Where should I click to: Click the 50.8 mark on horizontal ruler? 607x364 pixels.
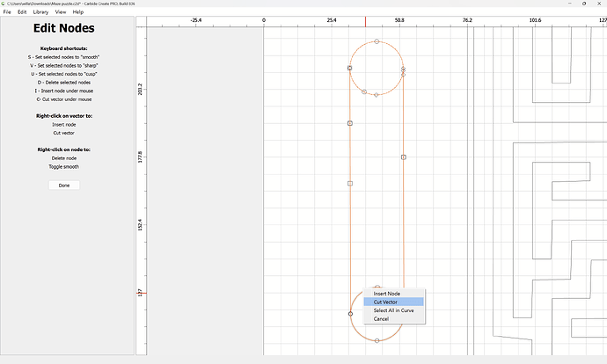(399, 18)
